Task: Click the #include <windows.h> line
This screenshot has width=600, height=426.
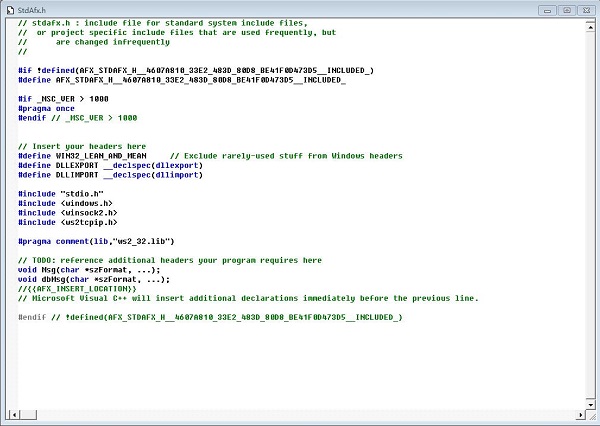Action: pyautogui.click(x=65, y=203)
